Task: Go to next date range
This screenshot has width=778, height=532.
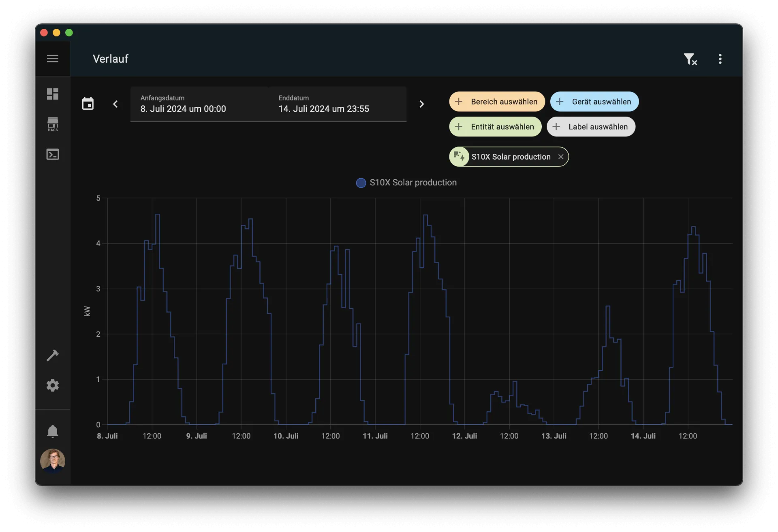Action: 421,104
